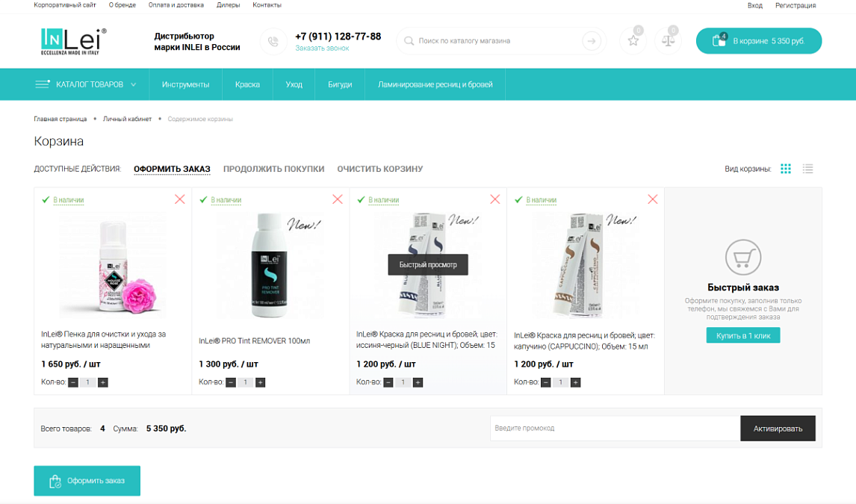Decrease quantity of PRO Tint REMOVER
The width and height of the screenshot is (856, 504).
231,382
